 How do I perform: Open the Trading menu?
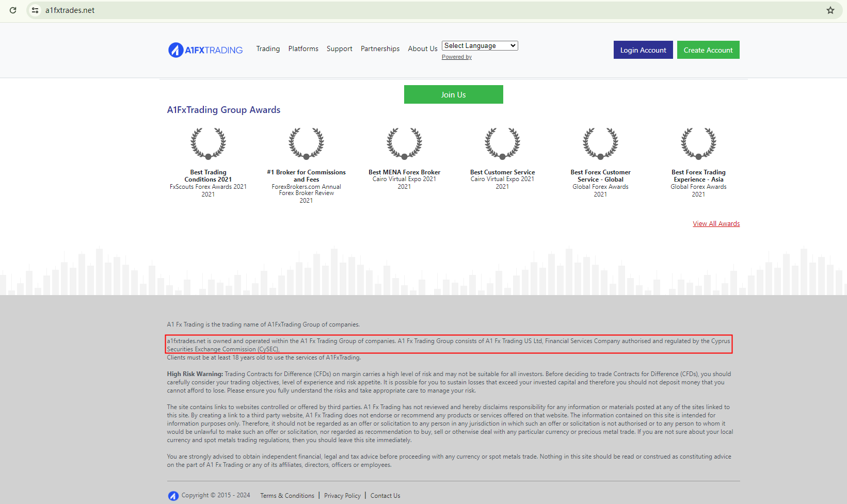click(x=268, y=49)
